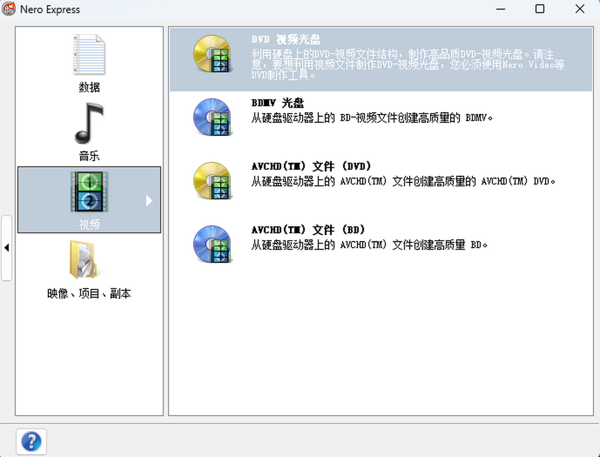Choose the AVCHD(TM) 文件 (BD) disc icon
The width and height of the screenshot is (600, 457).
coord(212,244)
